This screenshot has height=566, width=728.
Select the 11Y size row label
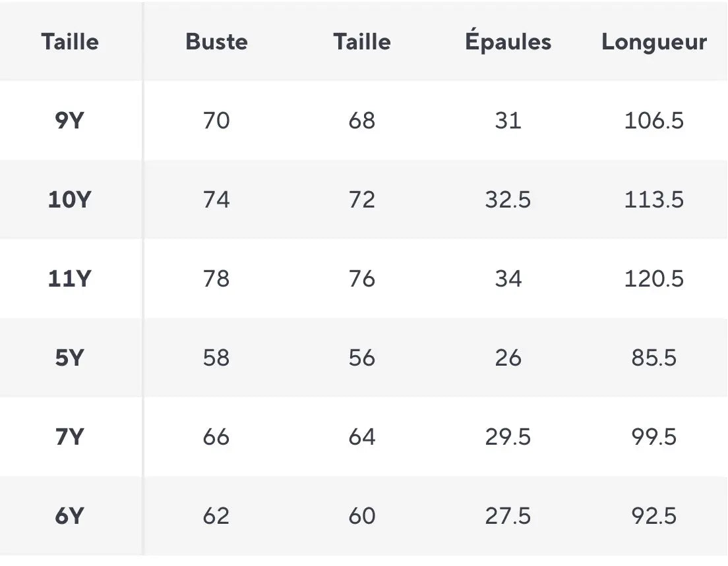[x=70, y=279]
